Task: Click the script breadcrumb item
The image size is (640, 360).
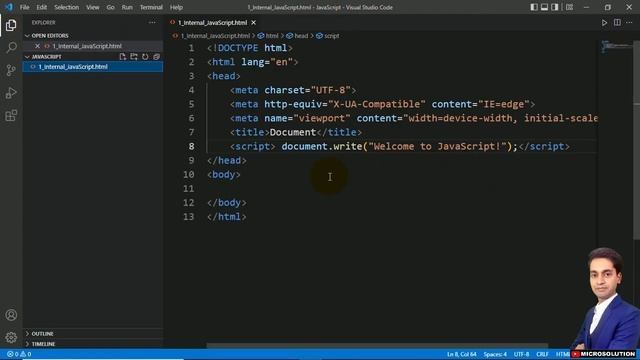Action: pos(328,36)
